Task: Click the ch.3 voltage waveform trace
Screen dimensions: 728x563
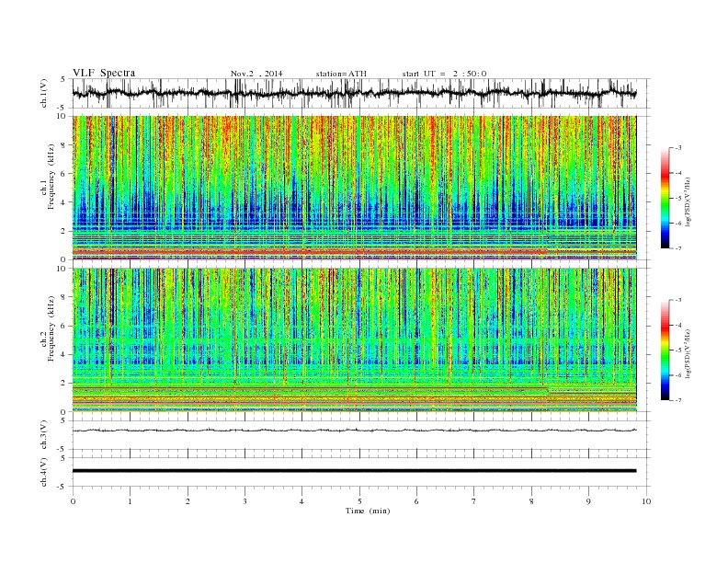Action: click(354, 431)
